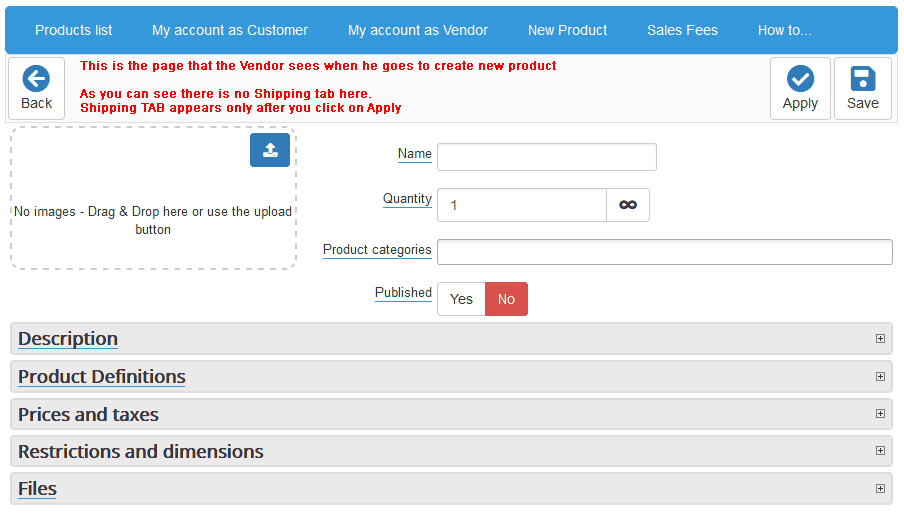Click the Save floppy disk icon
Viewport: 904px width, 514px height.
coord(862,79)
